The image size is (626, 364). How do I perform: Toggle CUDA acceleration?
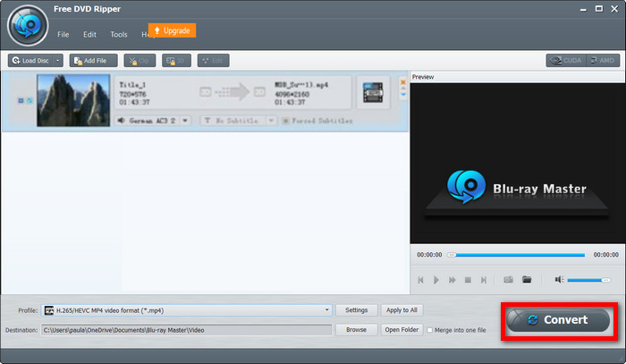(566, 61)
